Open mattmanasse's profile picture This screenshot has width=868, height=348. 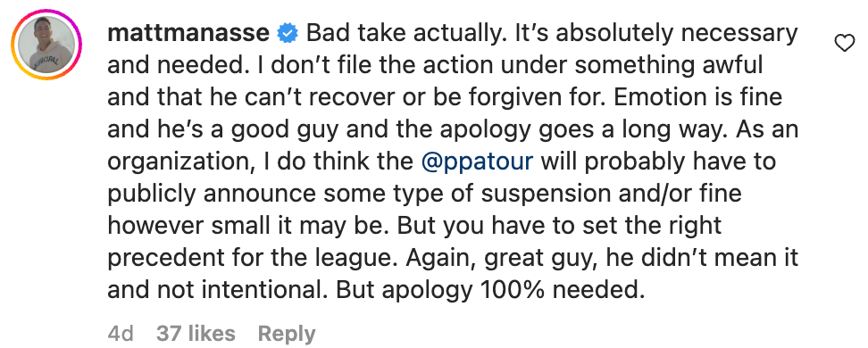click(x=46, y=45)
